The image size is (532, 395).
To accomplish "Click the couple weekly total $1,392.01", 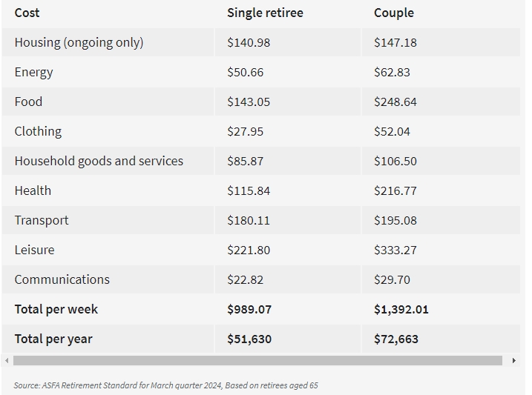I will pos(401,309).
